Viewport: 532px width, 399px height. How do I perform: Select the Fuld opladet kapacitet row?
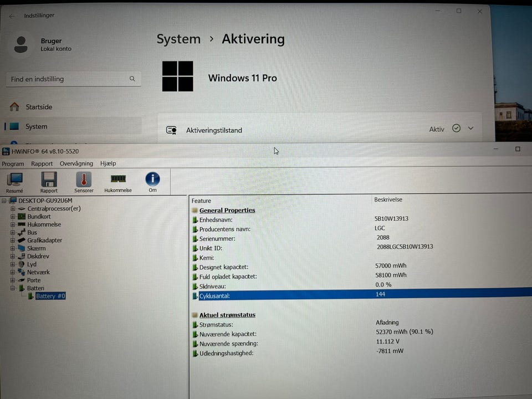pyautogui.click(x=361, y=276)
